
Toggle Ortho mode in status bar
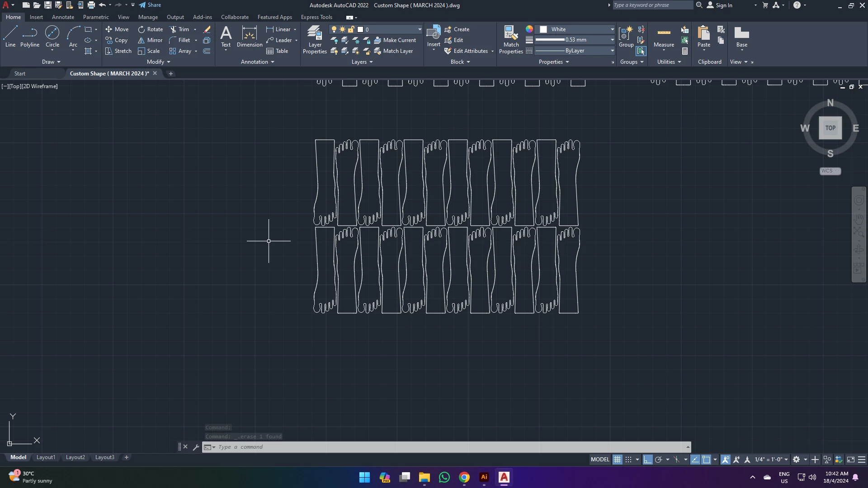coord(647,460)
